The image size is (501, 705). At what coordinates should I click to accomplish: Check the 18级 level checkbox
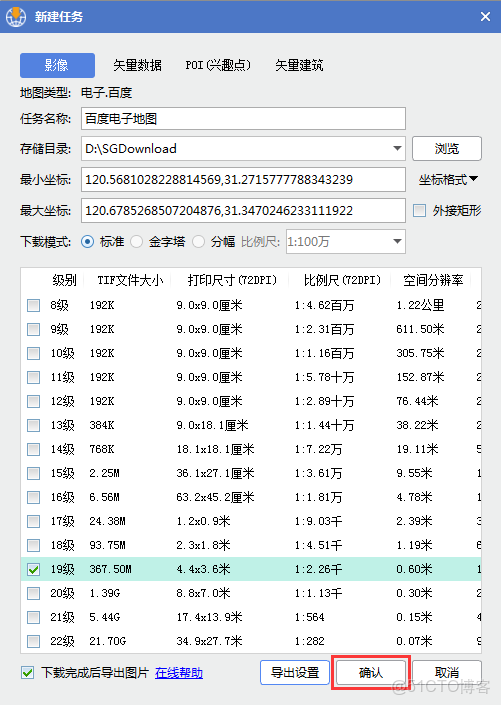[33, 545]
